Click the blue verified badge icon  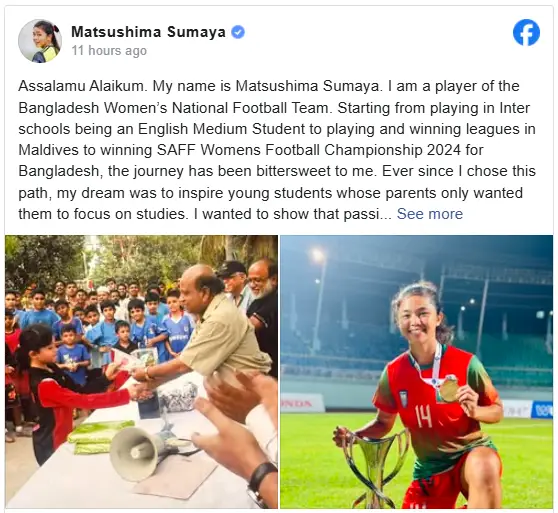pos(238,32)
